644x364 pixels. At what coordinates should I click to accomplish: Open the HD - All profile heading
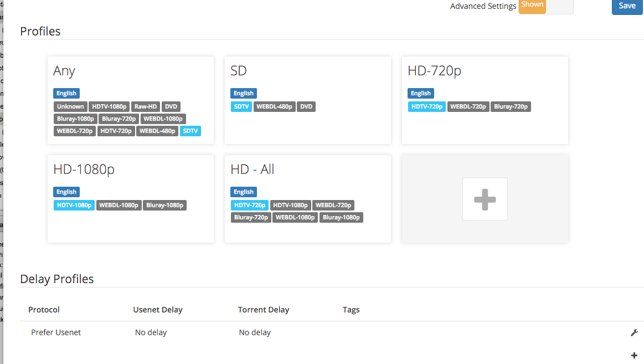point(252,170)
